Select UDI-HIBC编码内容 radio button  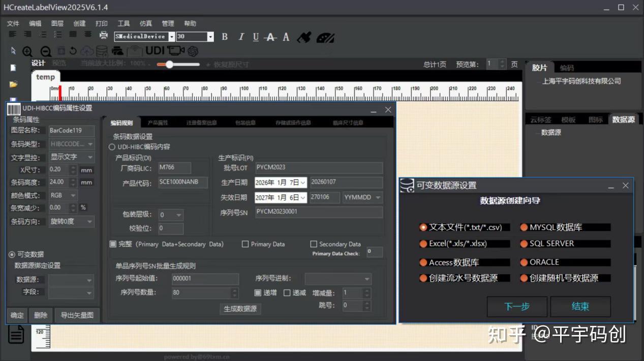(112, 146)
